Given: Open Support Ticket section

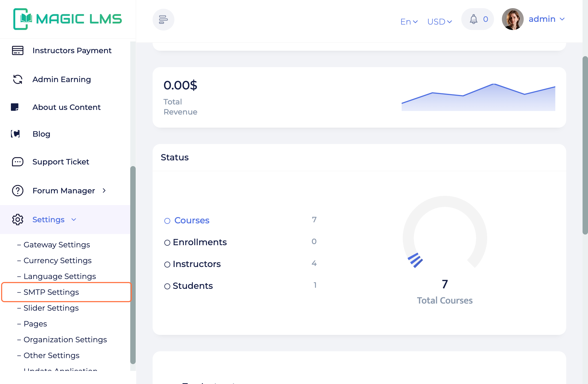Looking at the screenshot, I should (61, 162).
